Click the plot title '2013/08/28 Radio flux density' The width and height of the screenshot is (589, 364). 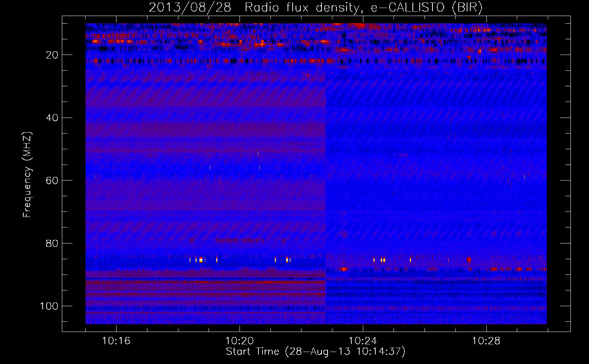(x=316, y=8)
